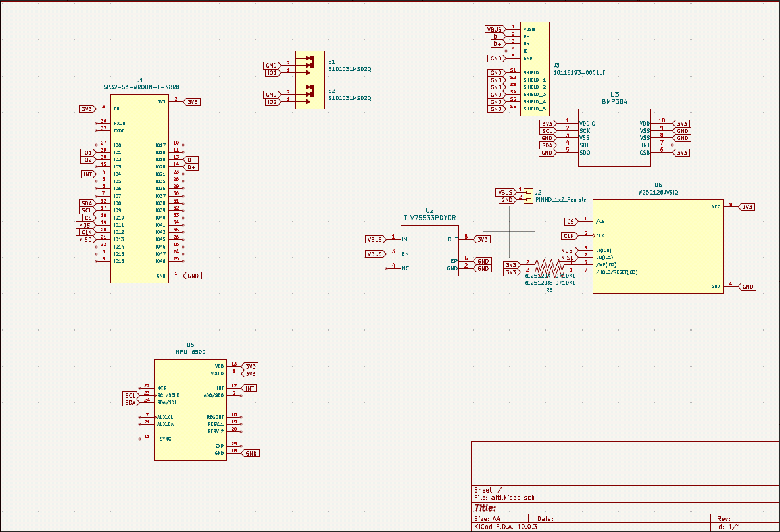Click the D- label on J3 pin 2
Screen dimensions: 780x532
(x=497, y=37)
